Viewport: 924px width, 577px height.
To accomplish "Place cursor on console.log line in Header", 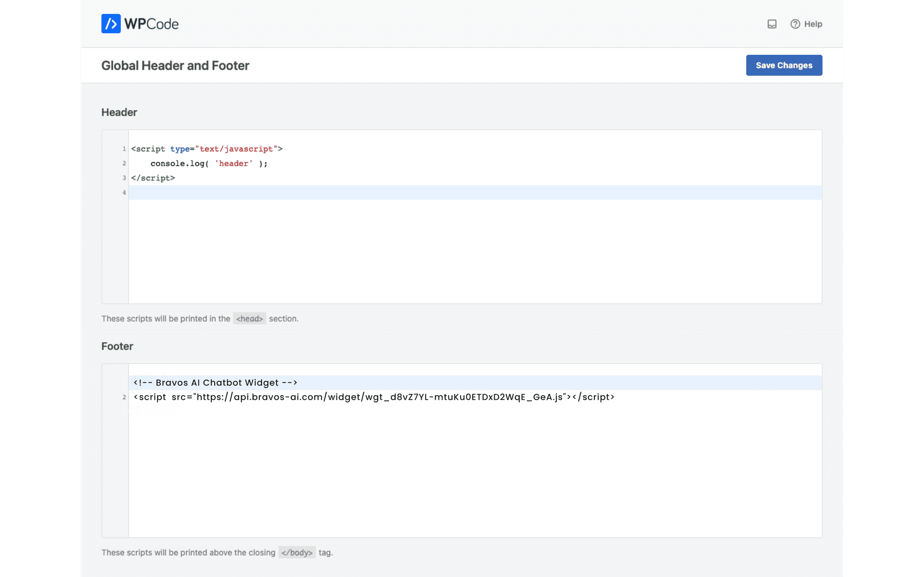I will [207, 164].
